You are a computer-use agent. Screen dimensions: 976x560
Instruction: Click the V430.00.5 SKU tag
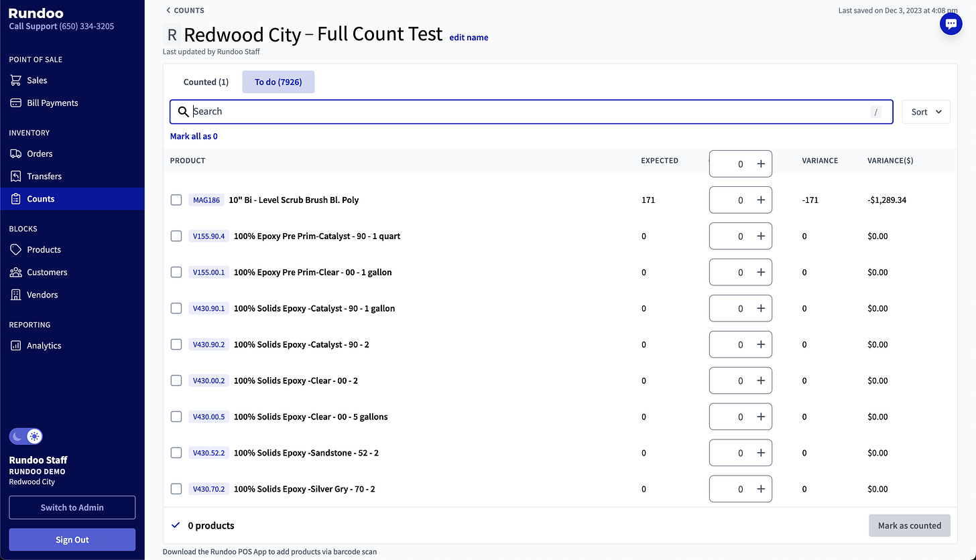[x=209, y=417]
